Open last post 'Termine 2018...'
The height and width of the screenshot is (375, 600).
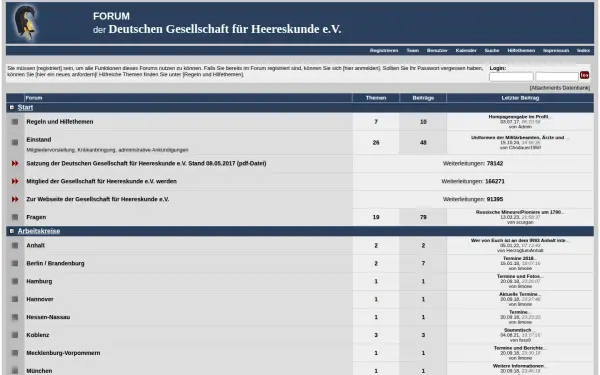coord(520,259)
